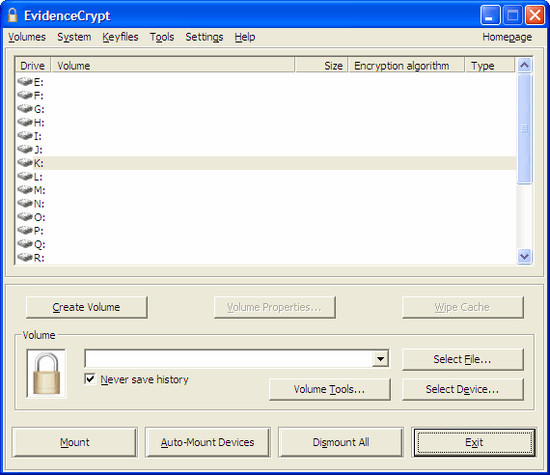Image resolution: width=550 pixels, height=475 pixels.
Task: Sort by the Volume column header
Action: (173, 66)
